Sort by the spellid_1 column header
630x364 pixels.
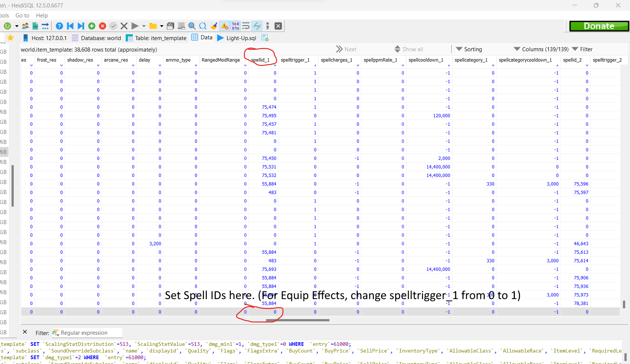click(263, 60)
